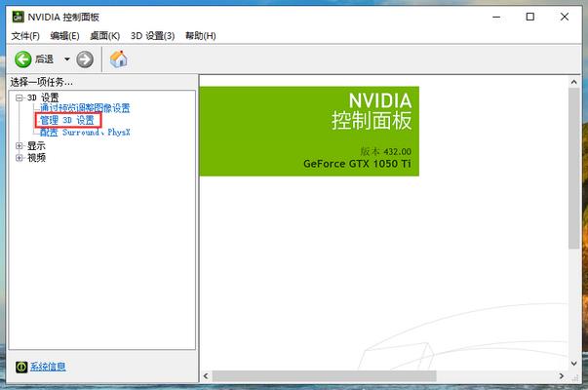Click the grey Forward arrow icon
Screen dimensions: 588x390
coord(85,59)
